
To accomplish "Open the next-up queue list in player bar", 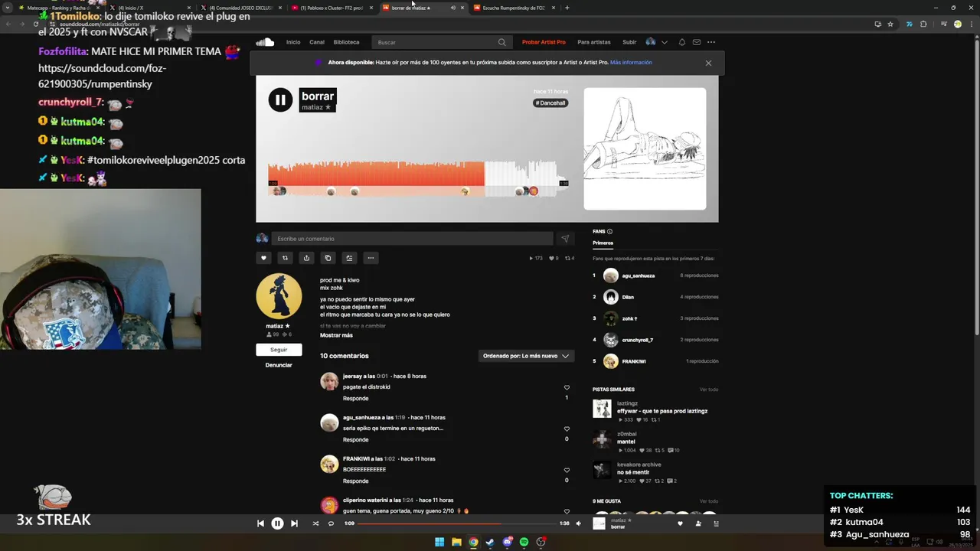I will tap(717, 523).
